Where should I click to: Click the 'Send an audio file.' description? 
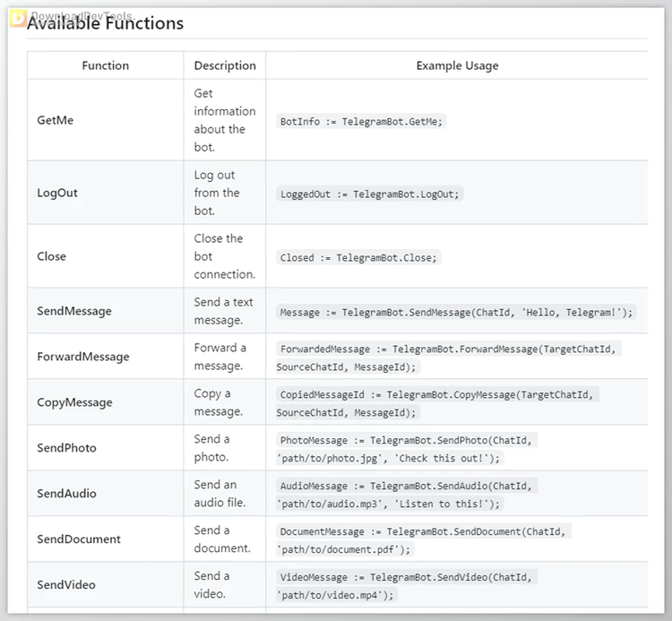point(220,493)
